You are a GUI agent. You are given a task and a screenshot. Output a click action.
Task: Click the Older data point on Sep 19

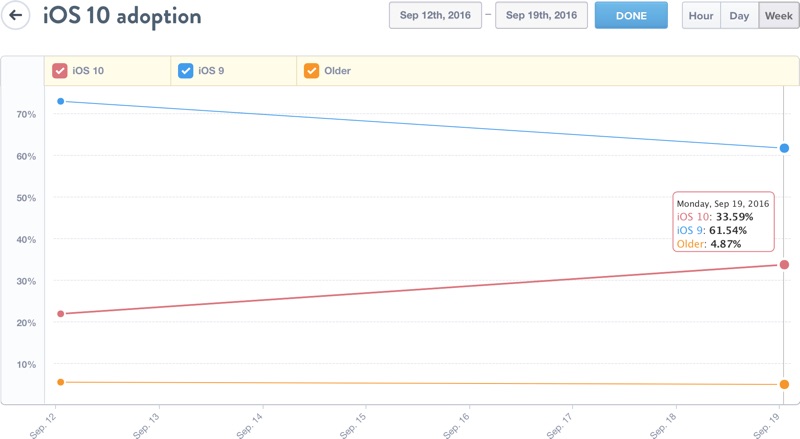tap(785, 385)
